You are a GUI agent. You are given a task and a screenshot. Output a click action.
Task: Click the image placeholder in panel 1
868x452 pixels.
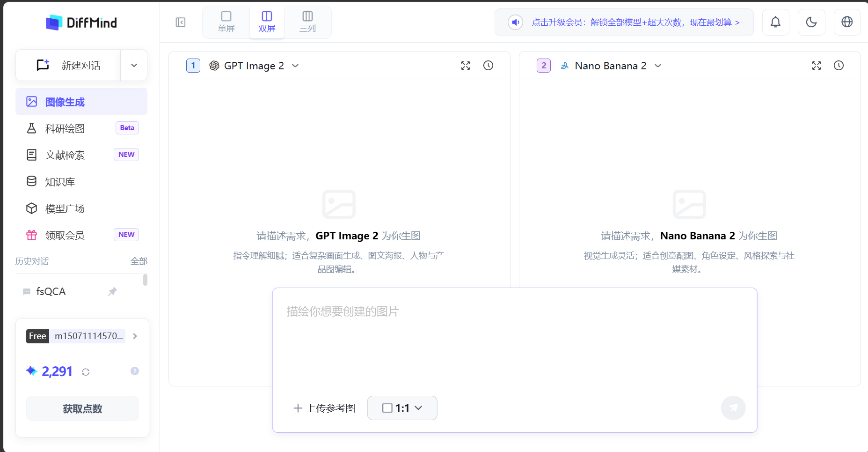[x=339, y=204]
